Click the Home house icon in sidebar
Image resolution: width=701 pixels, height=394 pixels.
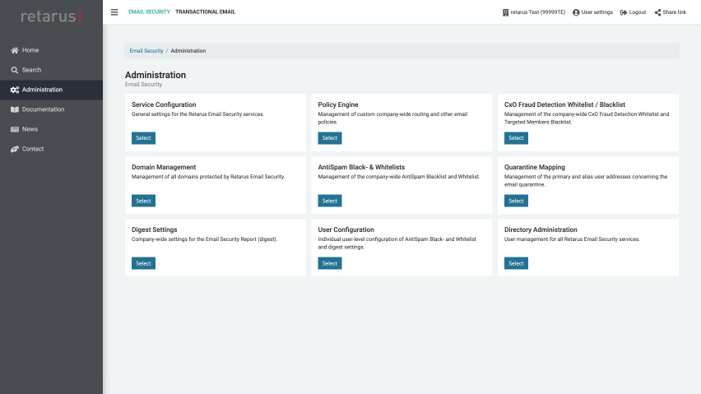[x=15, y=51]
